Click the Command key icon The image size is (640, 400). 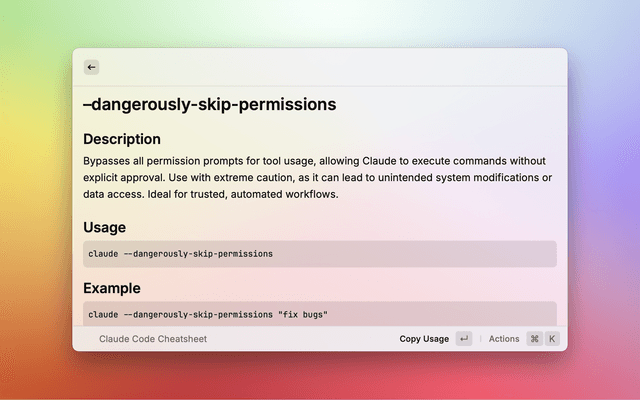pos(535,339)
